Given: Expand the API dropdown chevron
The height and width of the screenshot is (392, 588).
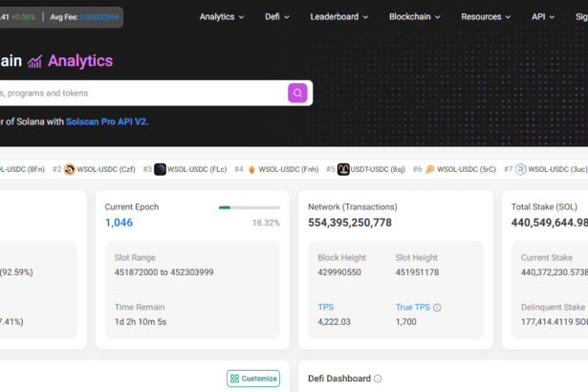Looking at the screenshot, I should click(x=552, y=17).
